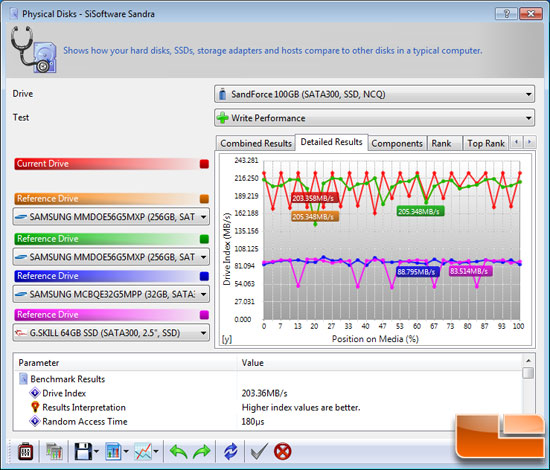The width and height of the screenshot is (550, 470).
Task: Click the bar chart options icon
Action: 113,451
